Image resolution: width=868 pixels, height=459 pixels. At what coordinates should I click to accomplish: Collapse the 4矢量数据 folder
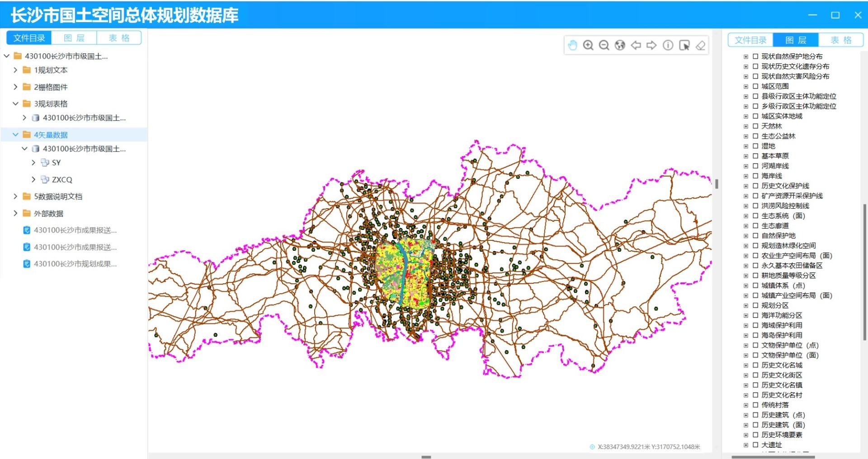[15, 135]
